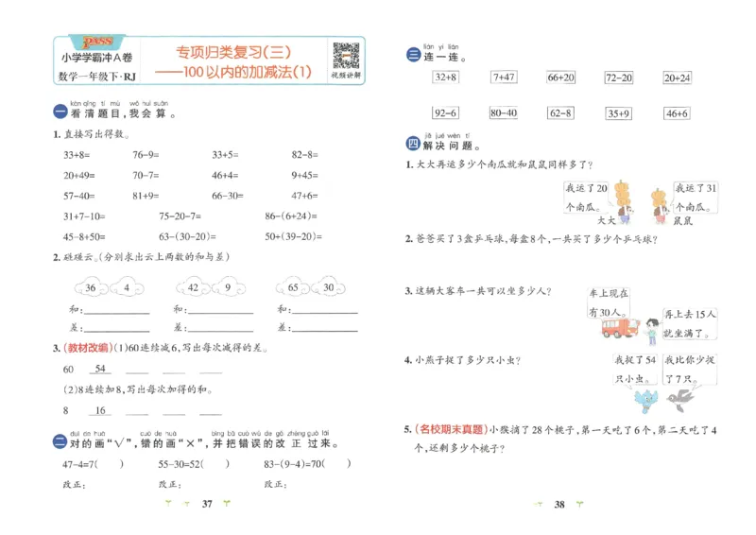This screenshot has height=535, width=756.
Task: Click the equation 81+9=
Action: point(146,196)
